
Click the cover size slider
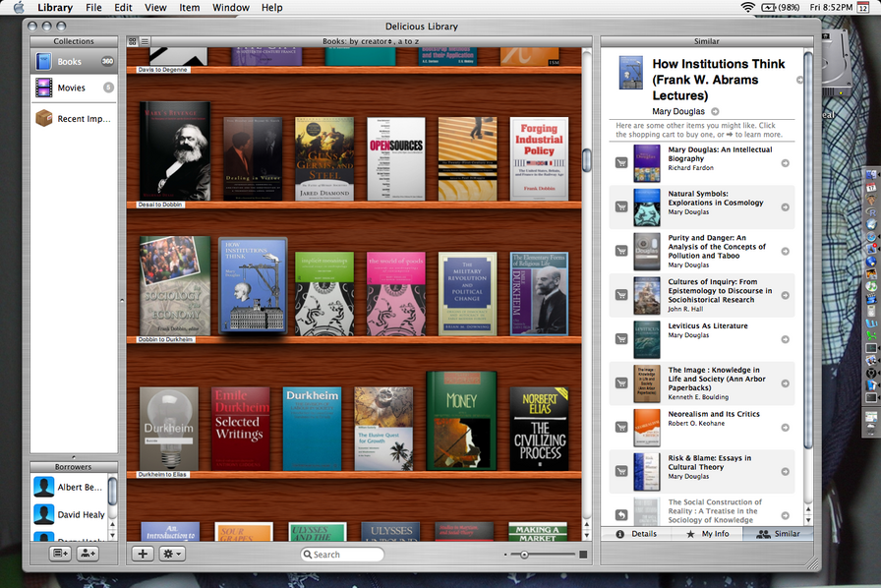click(524, 555)
